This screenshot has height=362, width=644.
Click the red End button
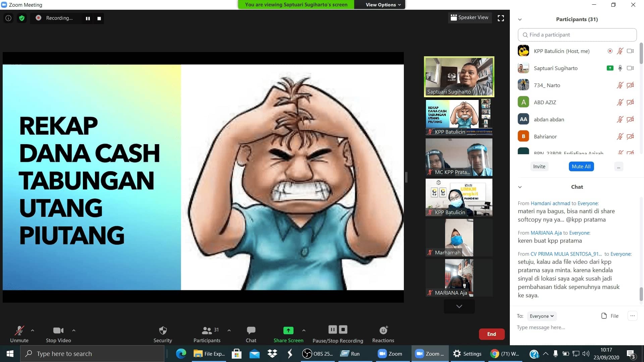coord(491,334)
